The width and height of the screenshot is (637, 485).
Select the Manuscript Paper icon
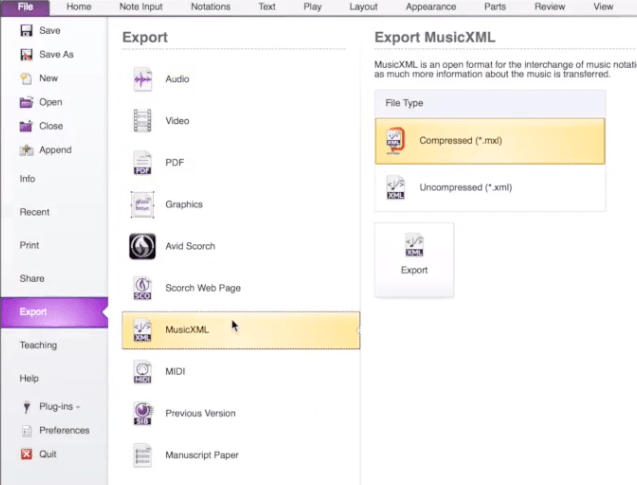tap(143, 455)
